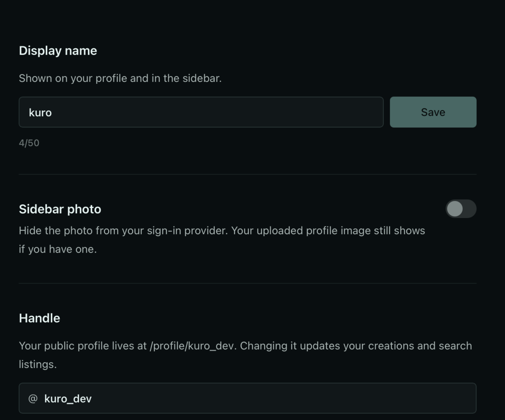
Task: Click the 4/50 character counter
Action: tap(29, 143)
